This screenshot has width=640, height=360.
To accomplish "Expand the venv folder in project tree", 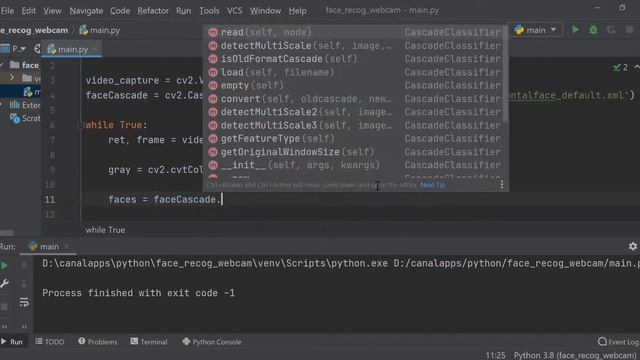I will pos(12,78).
